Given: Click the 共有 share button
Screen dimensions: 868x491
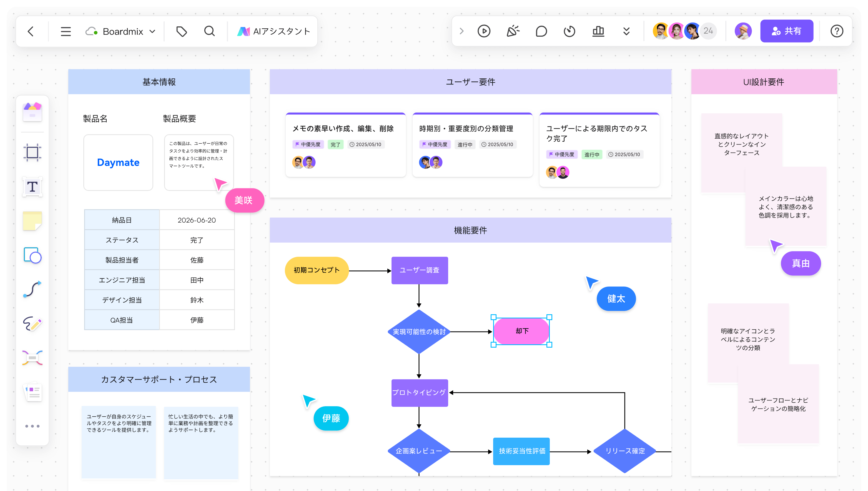Looking at the screenshot, I should coord(786,31).
